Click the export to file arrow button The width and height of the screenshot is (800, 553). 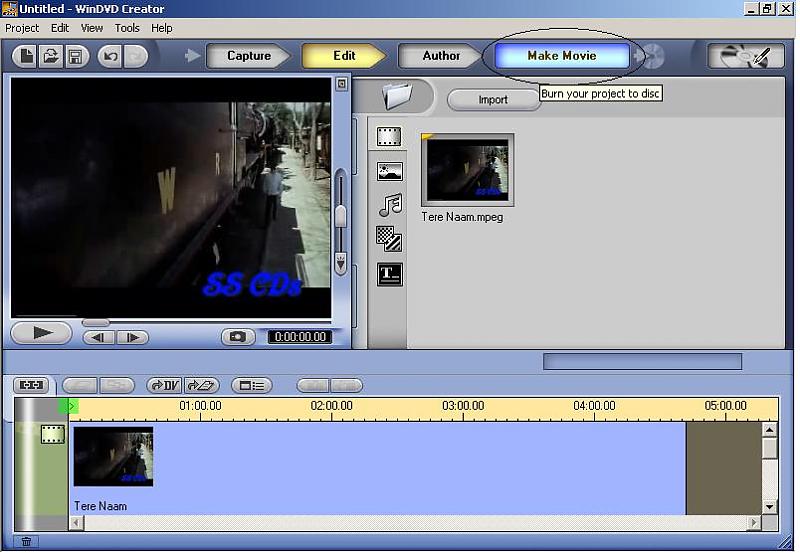point(202,385)
